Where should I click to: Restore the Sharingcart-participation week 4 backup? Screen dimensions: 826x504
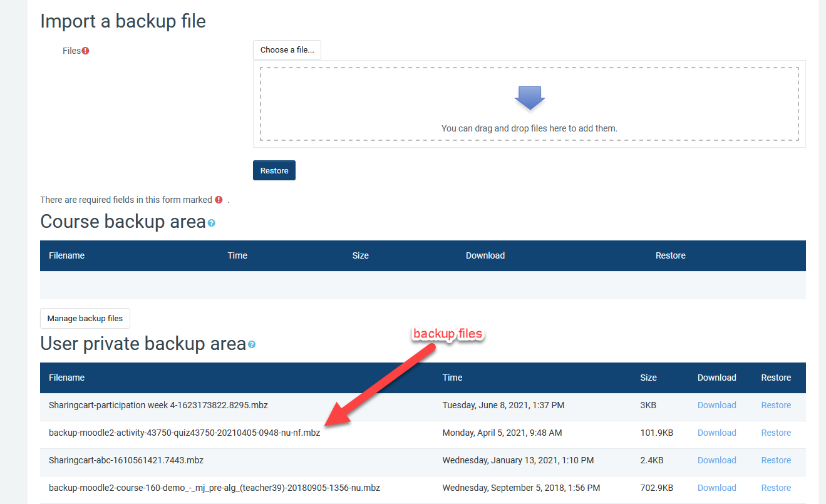click(x=776, y=405)
